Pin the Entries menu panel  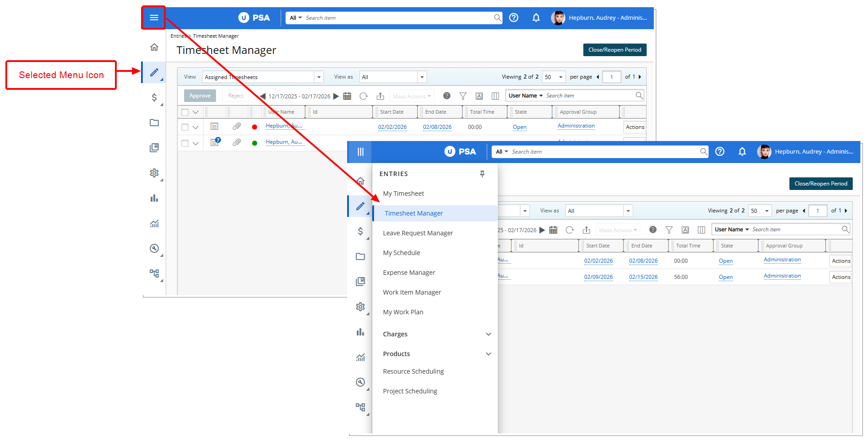coord(482,174)
